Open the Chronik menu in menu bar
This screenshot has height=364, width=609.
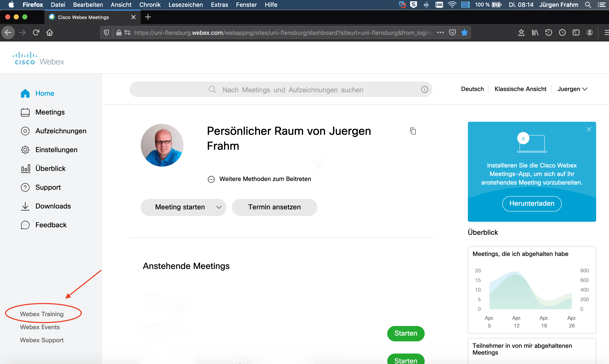tap(150, 5)
